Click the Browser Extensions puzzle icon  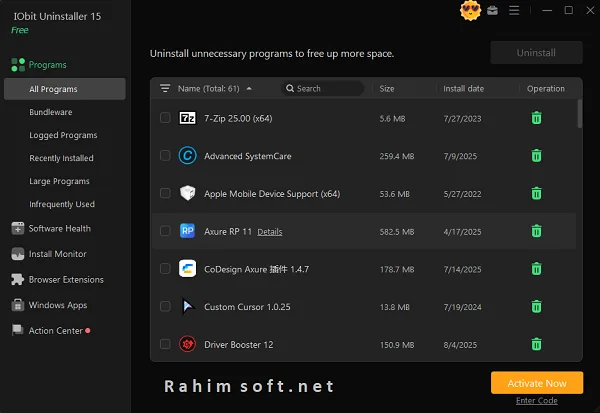point(18,279)
